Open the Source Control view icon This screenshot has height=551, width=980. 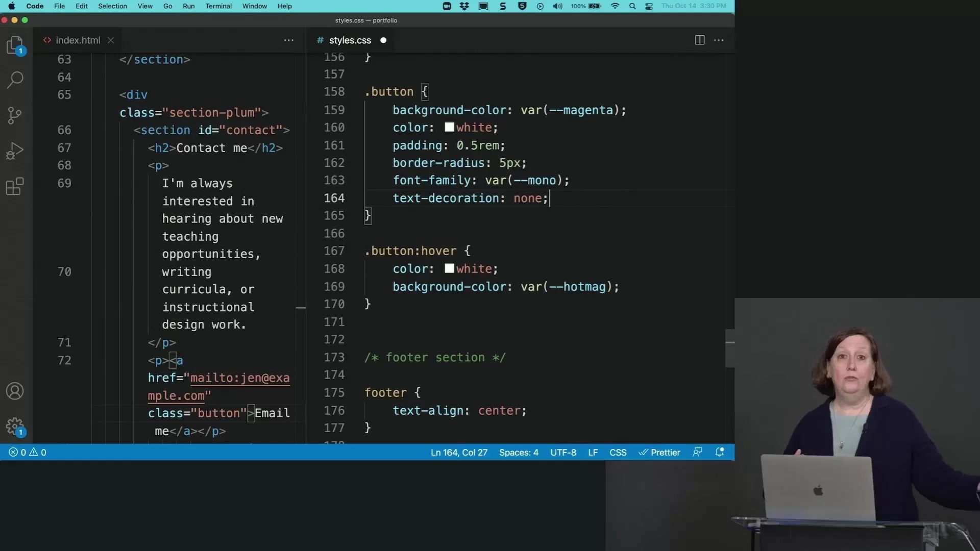(15, 115)
